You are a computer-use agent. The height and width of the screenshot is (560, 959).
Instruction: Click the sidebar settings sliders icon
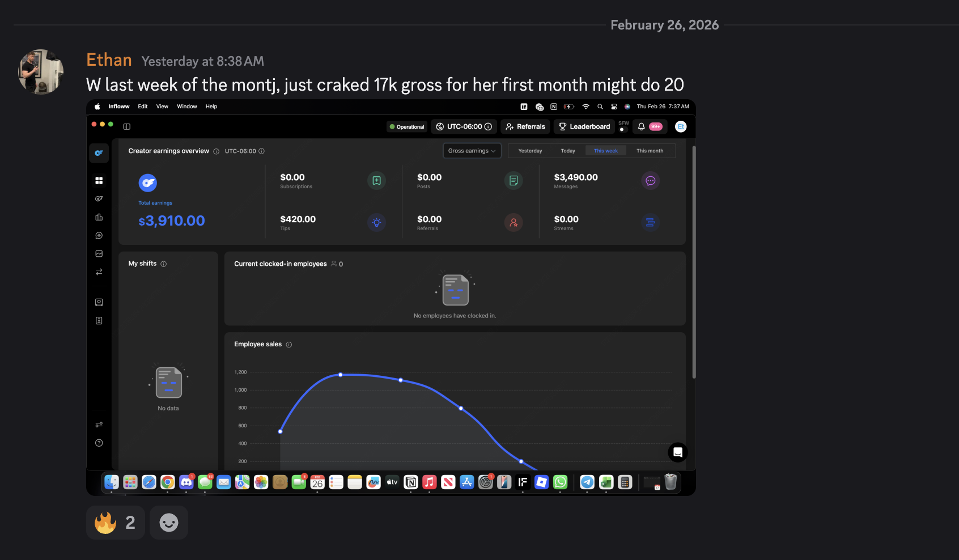click(x=99, y=425)
